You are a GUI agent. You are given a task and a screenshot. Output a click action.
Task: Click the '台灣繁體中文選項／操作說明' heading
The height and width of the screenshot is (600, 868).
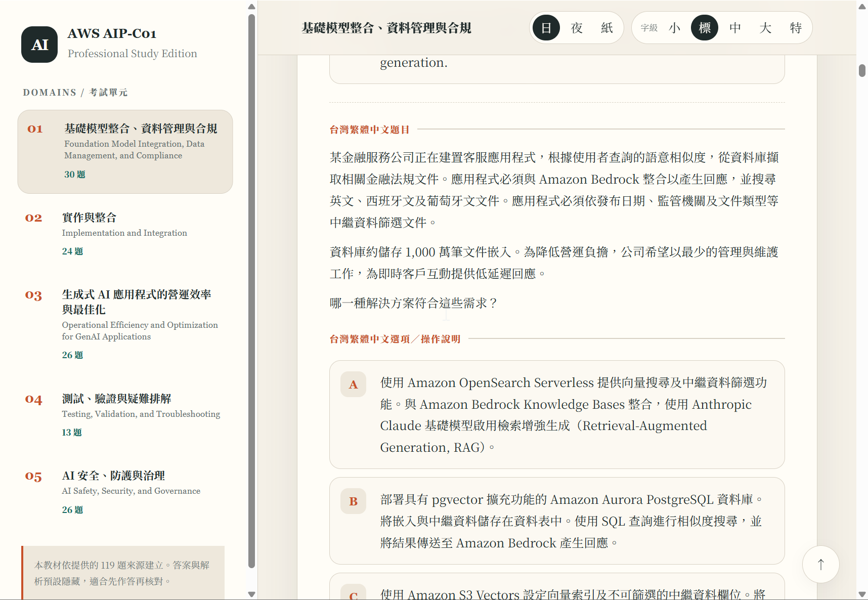(395, 339)
